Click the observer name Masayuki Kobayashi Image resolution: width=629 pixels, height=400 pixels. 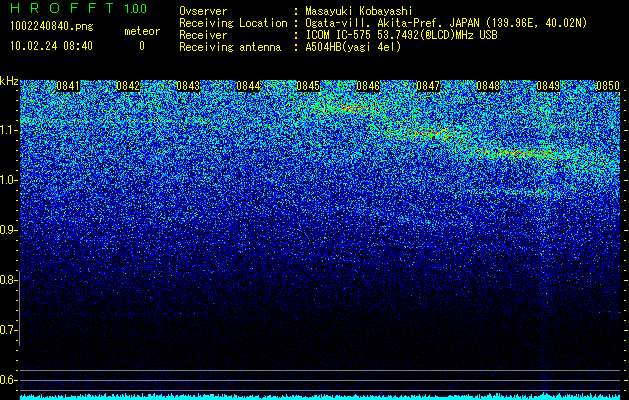click(x=359, y=11)
